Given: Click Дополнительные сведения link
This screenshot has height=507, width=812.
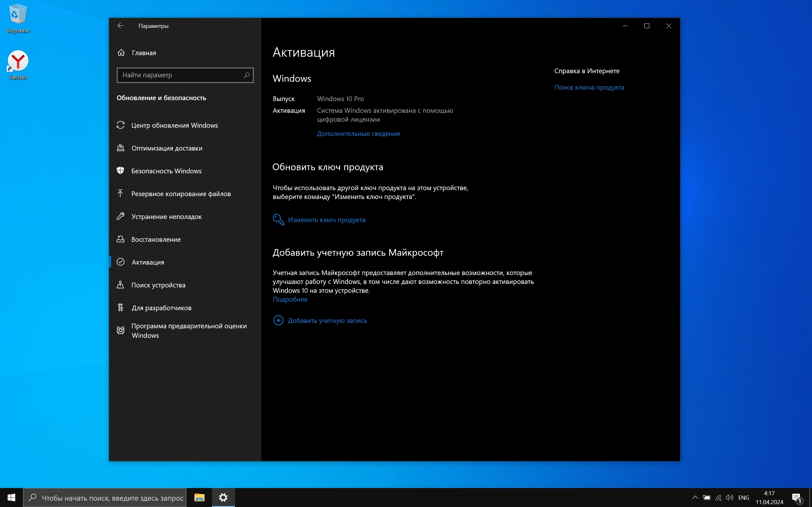Looking at the screenshot, I should click(358, 134).
